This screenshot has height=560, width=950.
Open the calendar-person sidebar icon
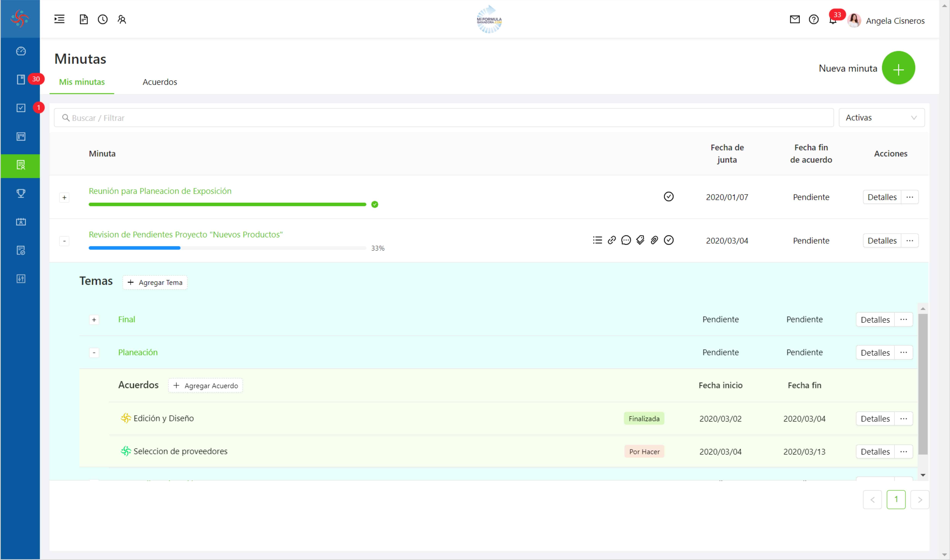(21, 222)
